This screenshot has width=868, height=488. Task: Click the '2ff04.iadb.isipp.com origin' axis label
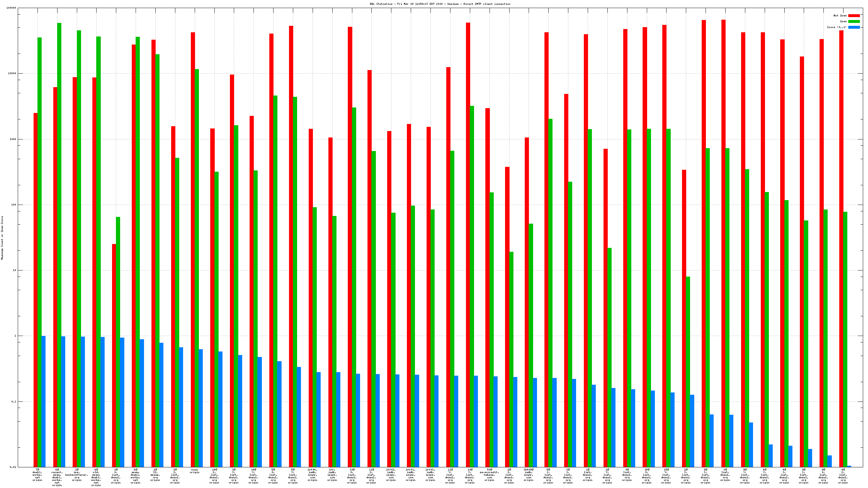(x=312, y=474)
